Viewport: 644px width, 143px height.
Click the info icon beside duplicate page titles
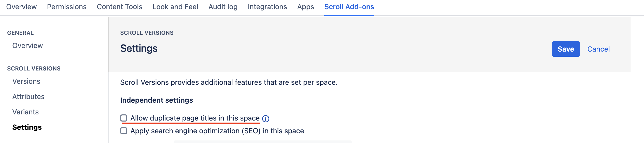[x=265, y=118]
